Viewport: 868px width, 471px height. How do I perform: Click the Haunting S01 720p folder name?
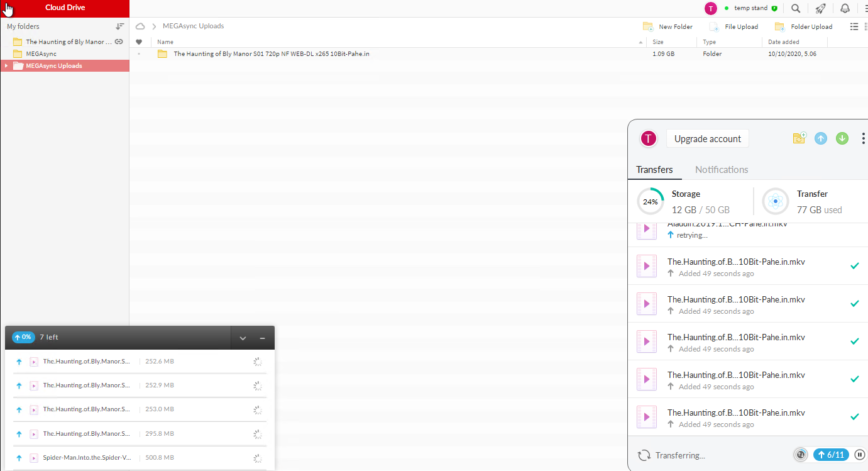(x=272, y=54)
